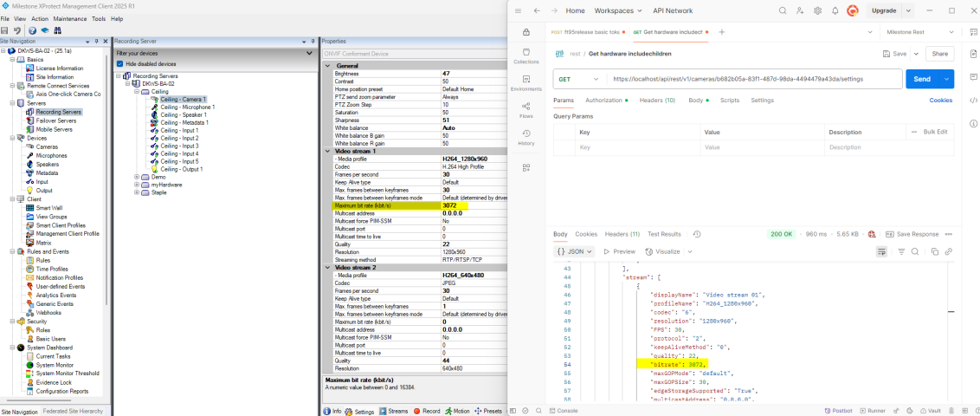Open Postman Collections sidebar icon
This screenshot has width=980, height=416.
pyautogui.click(x=525, y=55)
